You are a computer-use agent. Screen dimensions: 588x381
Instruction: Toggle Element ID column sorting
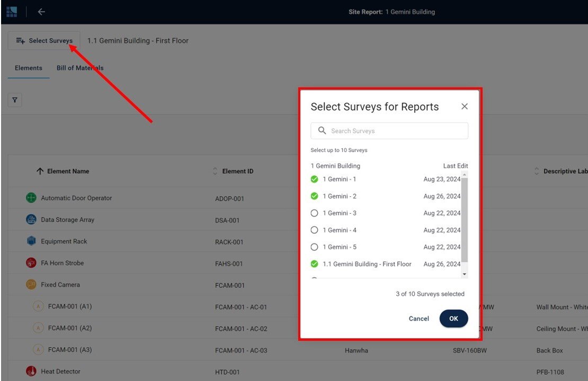point(215,171)
